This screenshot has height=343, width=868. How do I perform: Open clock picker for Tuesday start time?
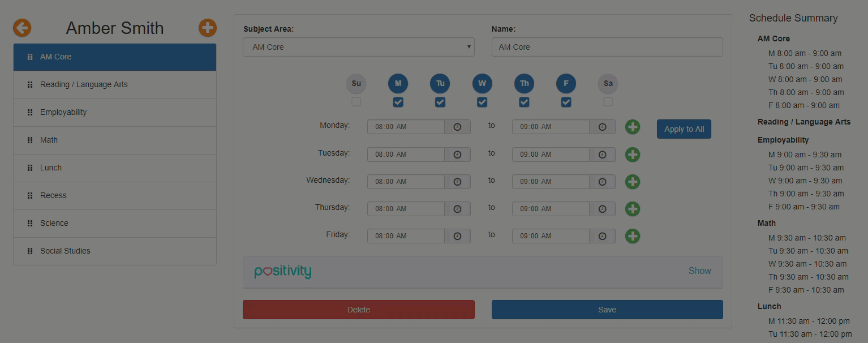(457, 155)
